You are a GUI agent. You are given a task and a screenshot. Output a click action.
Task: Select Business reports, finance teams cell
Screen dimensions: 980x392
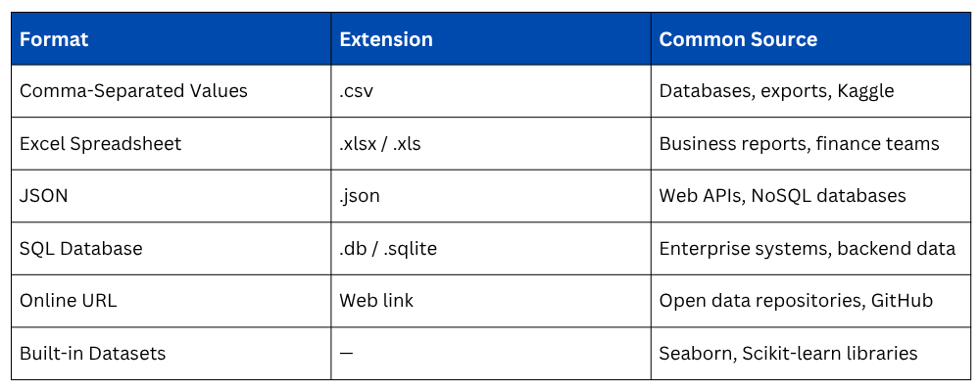tap(799, 144)
